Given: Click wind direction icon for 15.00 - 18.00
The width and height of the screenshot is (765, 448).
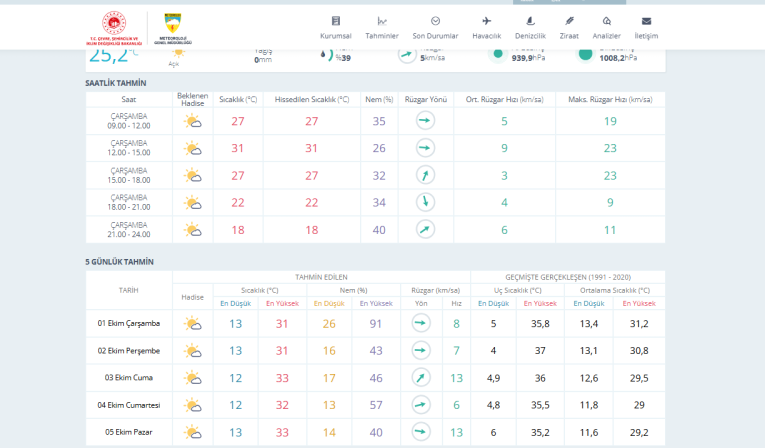Looking at the screenshot, I should pos(425,175).
